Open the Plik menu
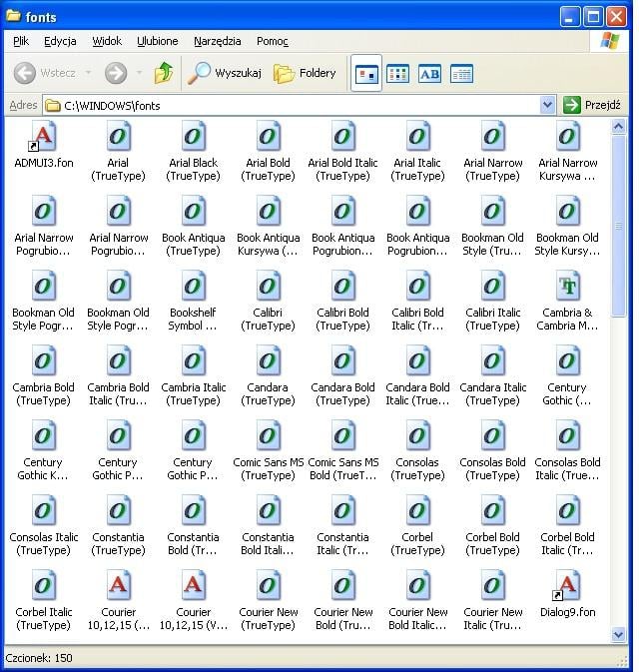 (21, 41)
